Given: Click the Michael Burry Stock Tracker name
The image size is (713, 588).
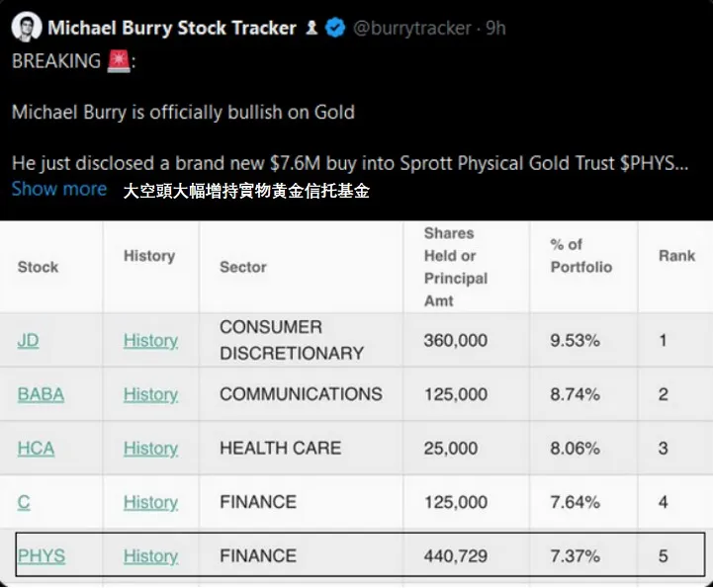Looking at the screenshot, I should coord(171,28).
